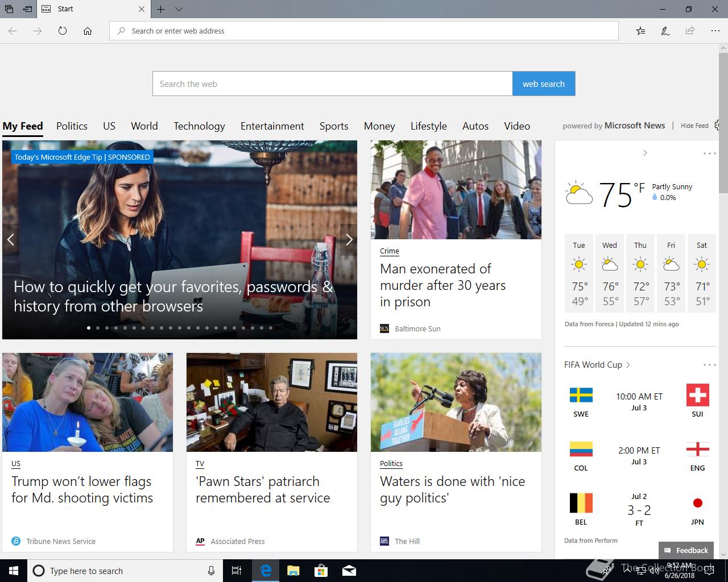The width and height of the screenshot is (728, 582).
Task: Open the tab preview panel icon
Action: click(9, 9)
